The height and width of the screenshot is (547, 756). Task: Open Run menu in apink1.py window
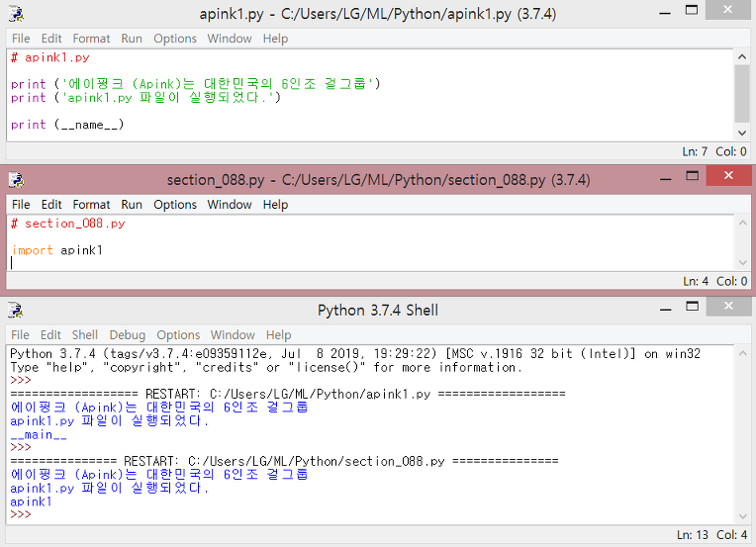[132, 39]
